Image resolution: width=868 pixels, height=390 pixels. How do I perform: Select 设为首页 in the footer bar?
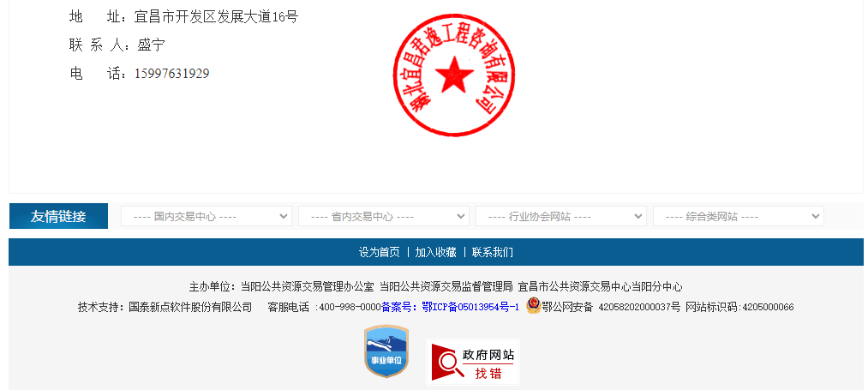pyautogui.click(x=379, y=252)
